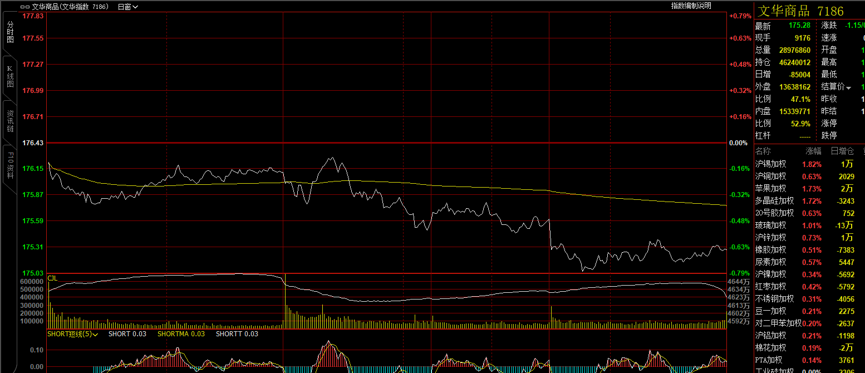Click the 177.83 top price label
The height and width of the screenshot is (373, 865).
click(x=33, y=15)
